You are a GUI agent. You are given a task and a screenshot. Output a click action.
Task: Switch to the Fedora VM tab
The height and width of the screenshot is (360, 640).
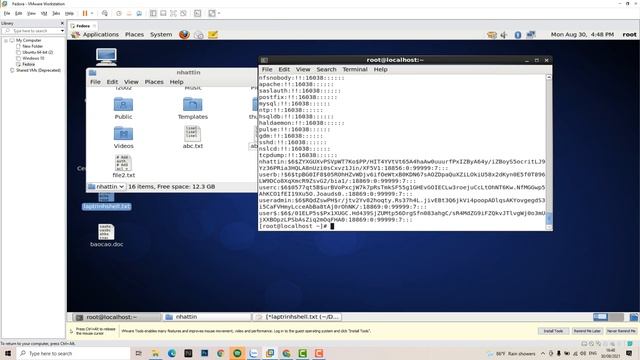pyautogui.click(x=83, y=26)
